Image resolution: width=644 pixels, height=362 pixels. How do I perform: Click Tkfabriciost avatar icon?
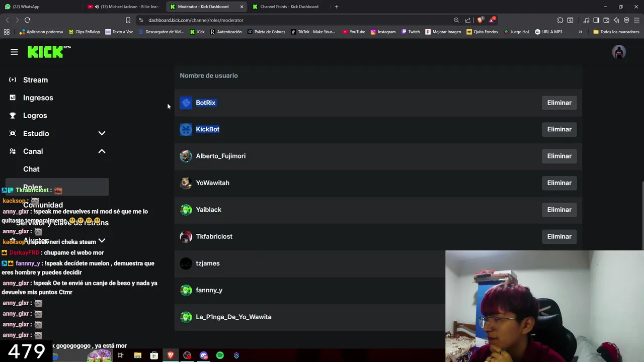pyautogui.click(x=186, y=236)
